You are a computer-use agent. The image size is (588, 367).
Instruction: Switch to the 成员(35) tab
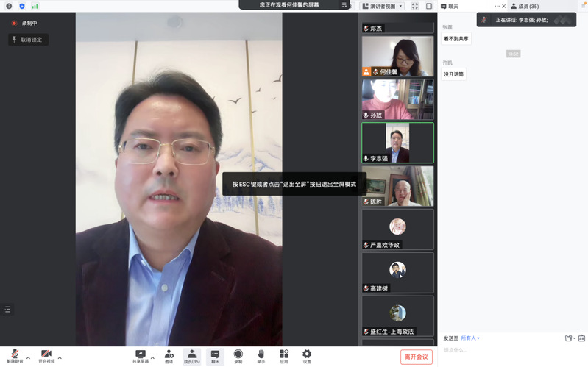pos(528,7)
